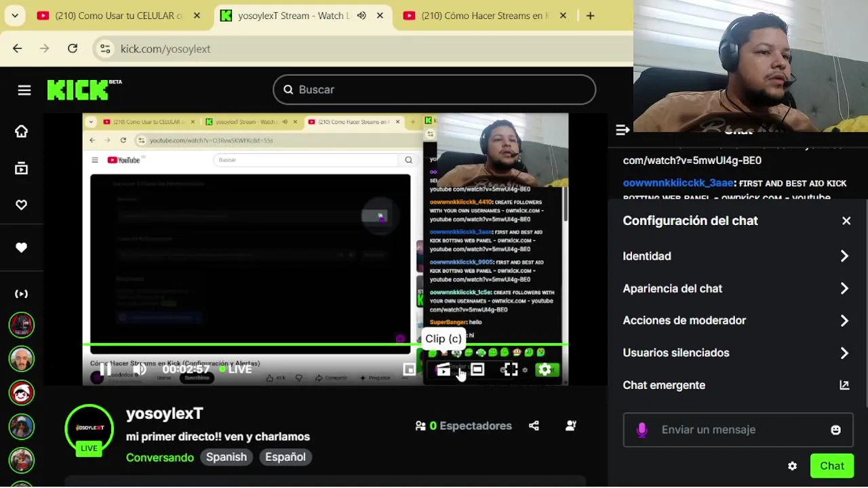Focus the Buscar search field
This screenshot has width=868, height=488.
pyautogui.click(x=435, y=89)
